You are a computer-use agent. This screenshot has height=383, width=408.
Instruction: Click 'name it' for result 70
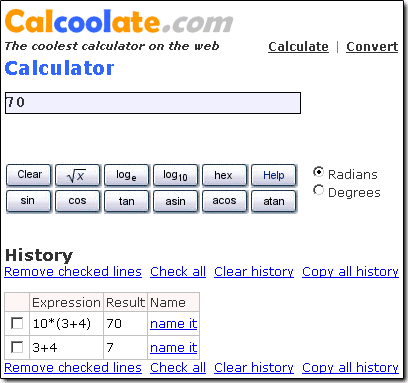[174, 324]
